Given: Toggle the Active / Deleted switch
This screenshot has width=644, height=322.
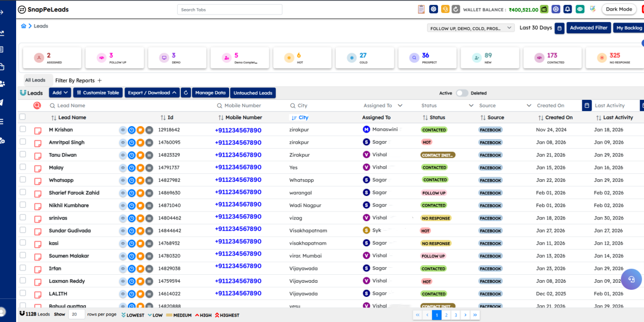Looking at the screenshot, I should click(462, 93).
